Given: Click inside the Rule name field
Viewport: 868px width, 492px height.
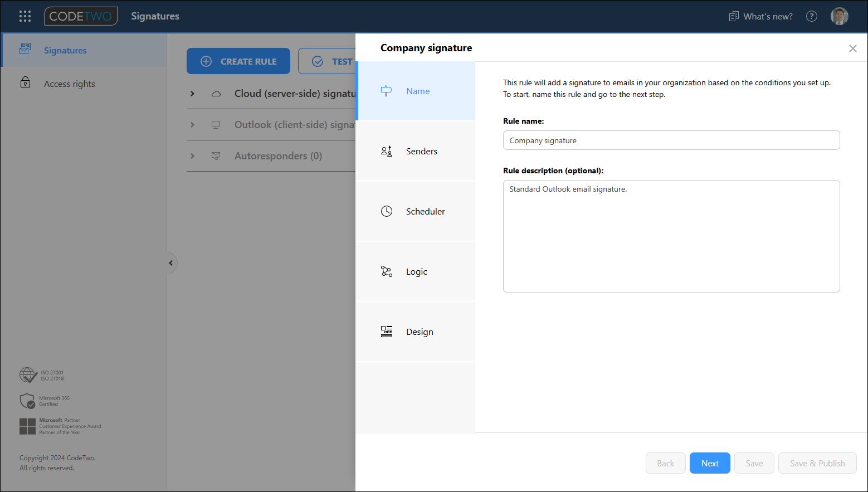Looking at the screenshot, I should pos(671,140).
